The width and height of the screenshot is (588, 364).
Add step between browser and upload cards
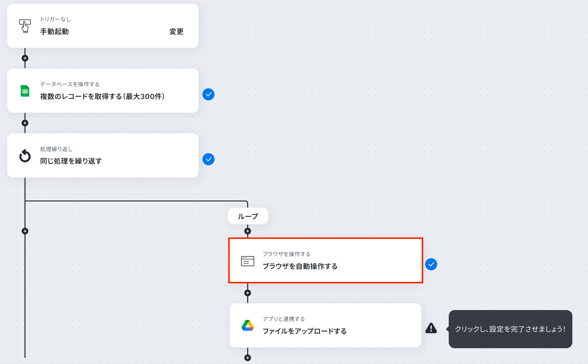tap(247, 293)
